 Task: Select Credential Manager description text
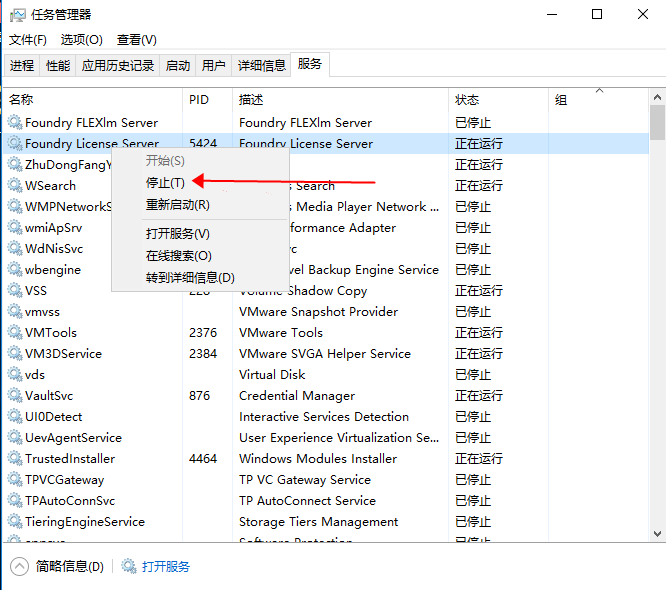[x=297, y=396]
